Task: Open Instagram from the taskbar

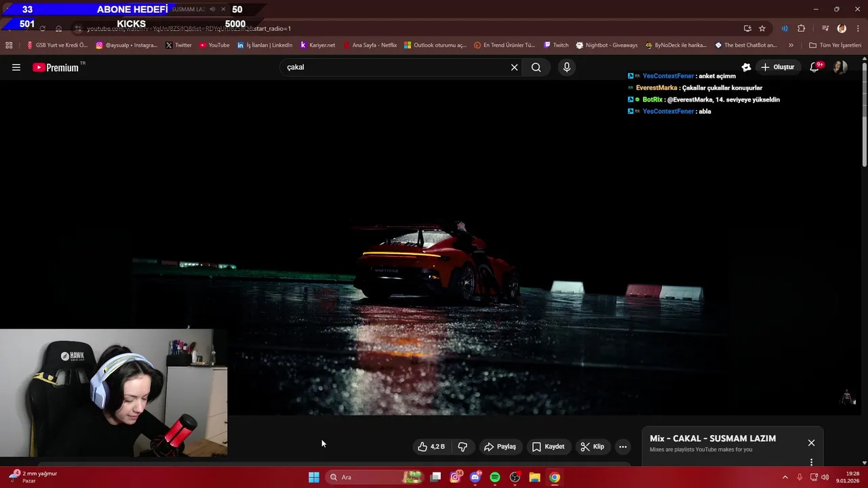Action: tap(456, 477)
